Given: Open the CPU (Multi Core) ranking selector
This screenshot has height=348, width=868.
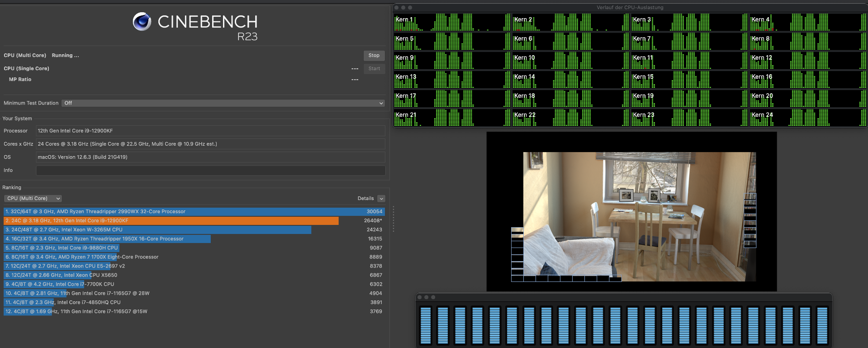Looking at the screenshot, I should [x=33, y=199].
